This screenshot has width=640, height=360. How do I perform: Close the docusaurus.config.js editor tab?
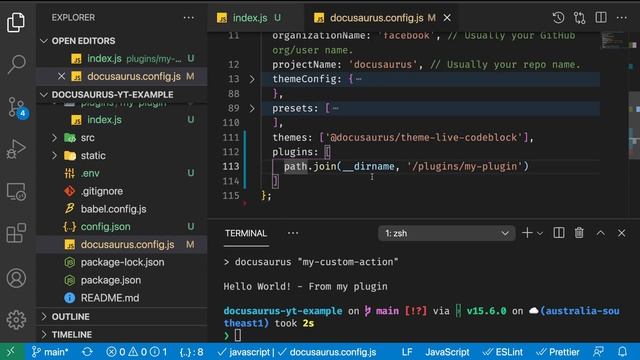point(447,18)
